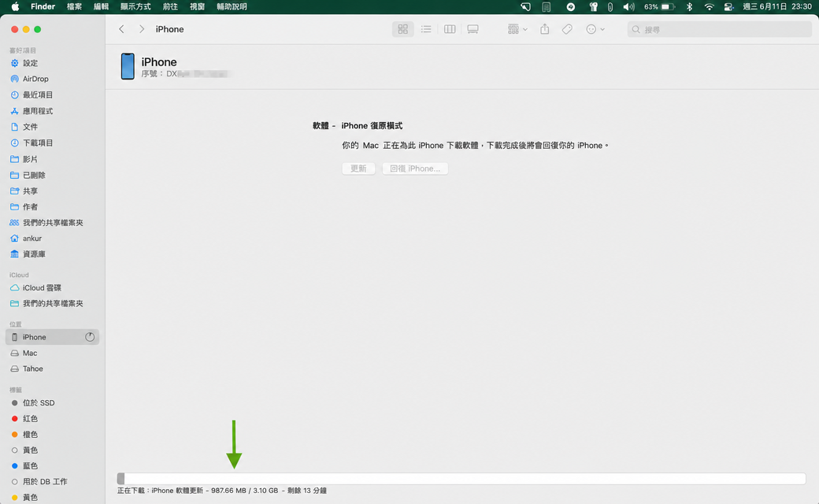This screenshot has width=819, height=504.
Task: Open Control Center from menu bar
Action: (x=728, y=7)
